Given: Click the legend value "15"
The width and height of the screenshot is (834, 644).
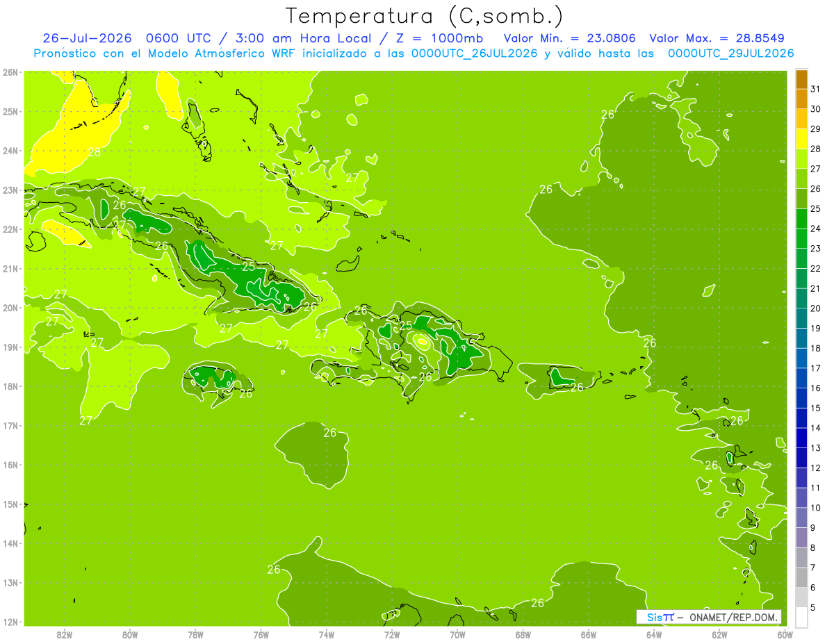Looking at the screenshot, I should tap(815, 408).
